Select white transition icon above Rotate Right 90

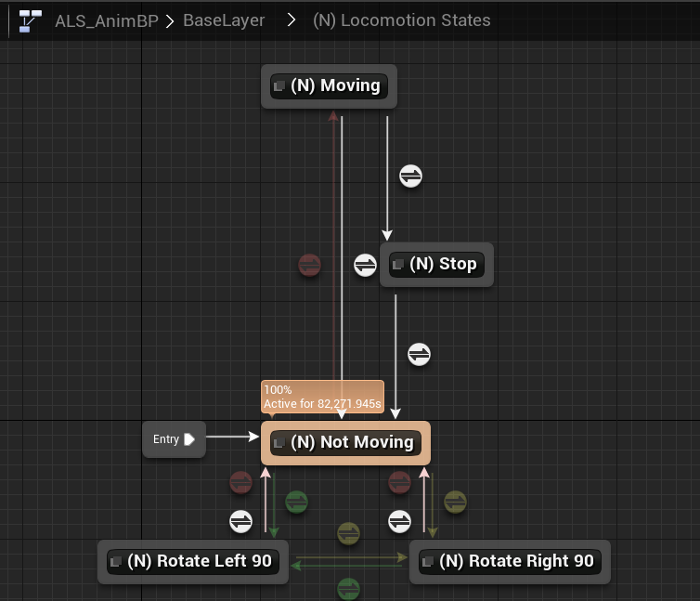point(399,521)
